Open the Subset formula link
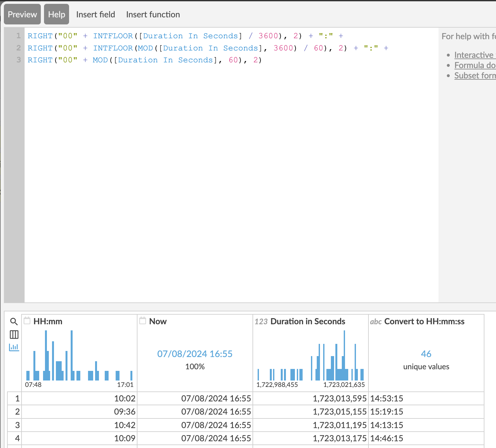 [x=475, y=76]
